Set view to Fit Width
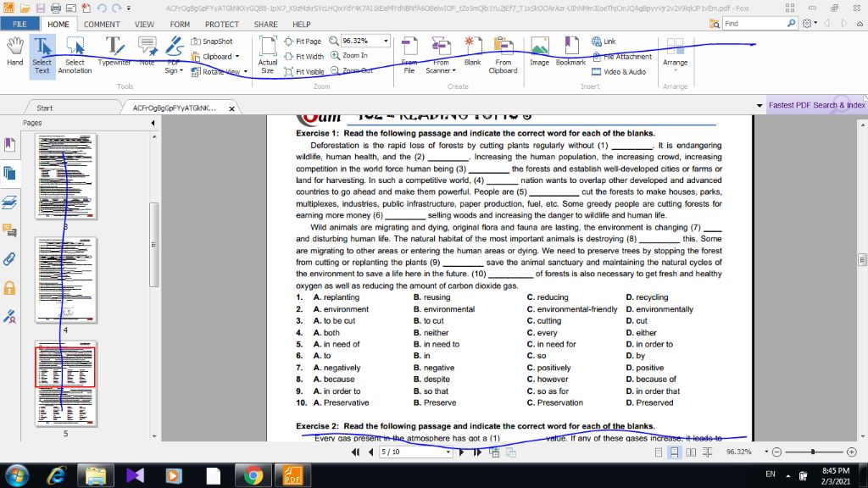 pyautogui.click(x=304, y=57)
